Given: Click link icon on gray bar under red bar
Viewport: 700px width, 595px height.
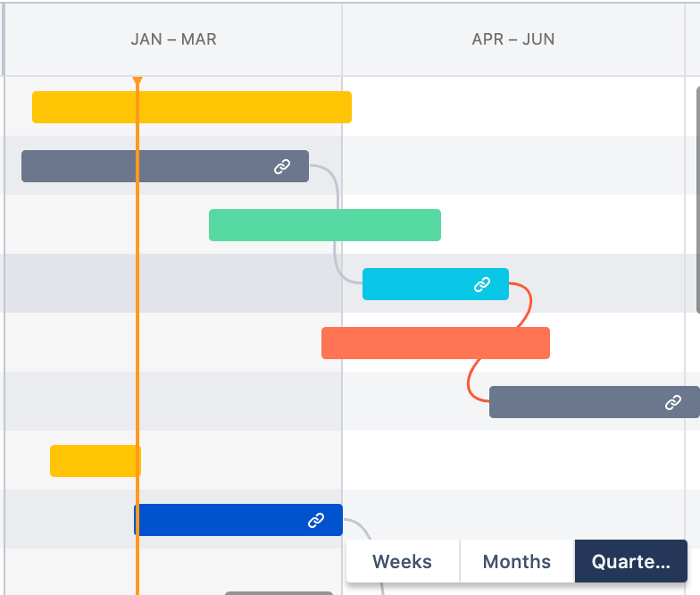Looking at the screenshot, I should 673,402.
